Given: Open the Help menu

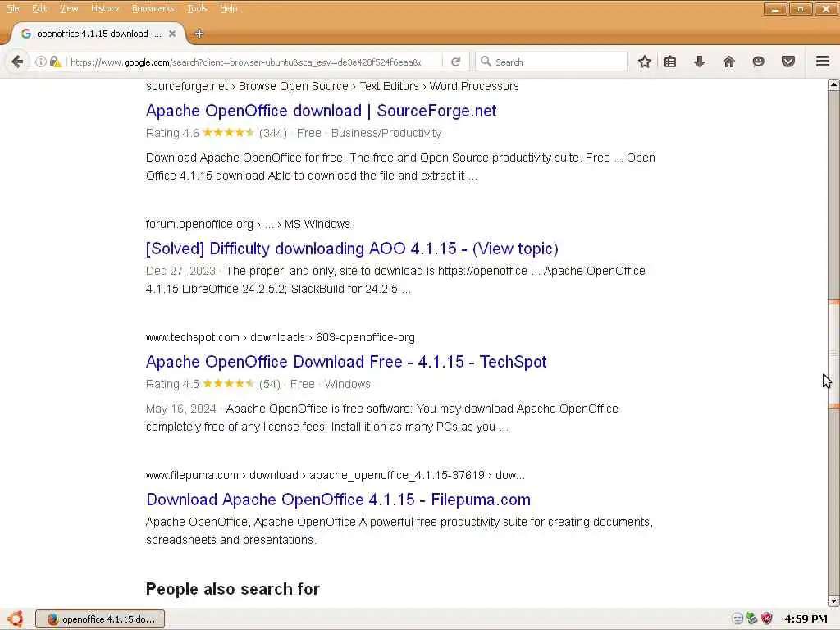Looking at the screenshot, I should [x=228, y=8].
